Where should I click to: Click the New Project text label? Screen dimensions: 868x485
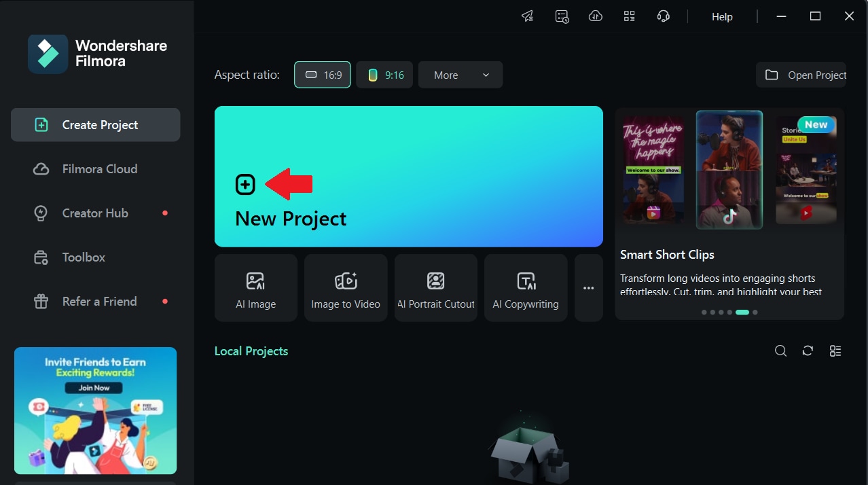[291, 219]
